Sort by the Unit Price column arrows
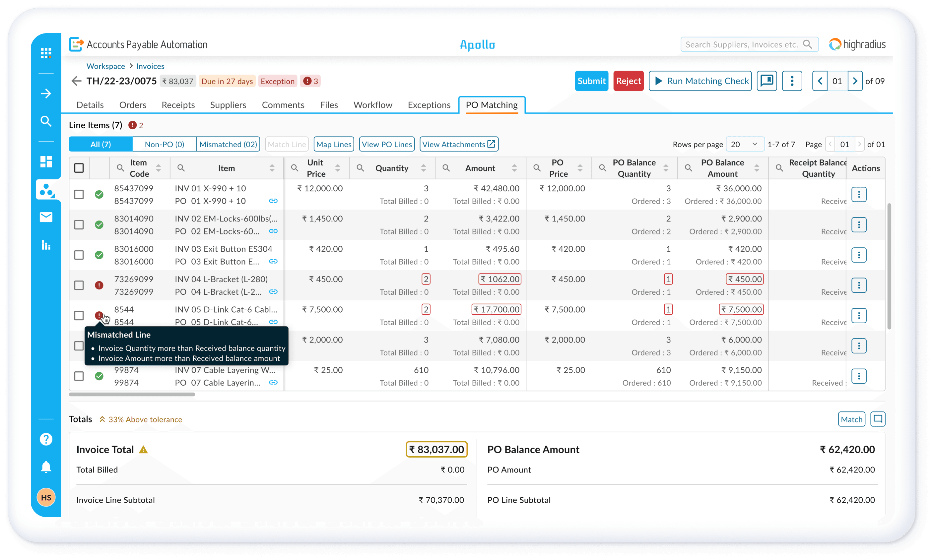Image resolution: width=933 pixels, height=560 pixels. pos(337,168)
